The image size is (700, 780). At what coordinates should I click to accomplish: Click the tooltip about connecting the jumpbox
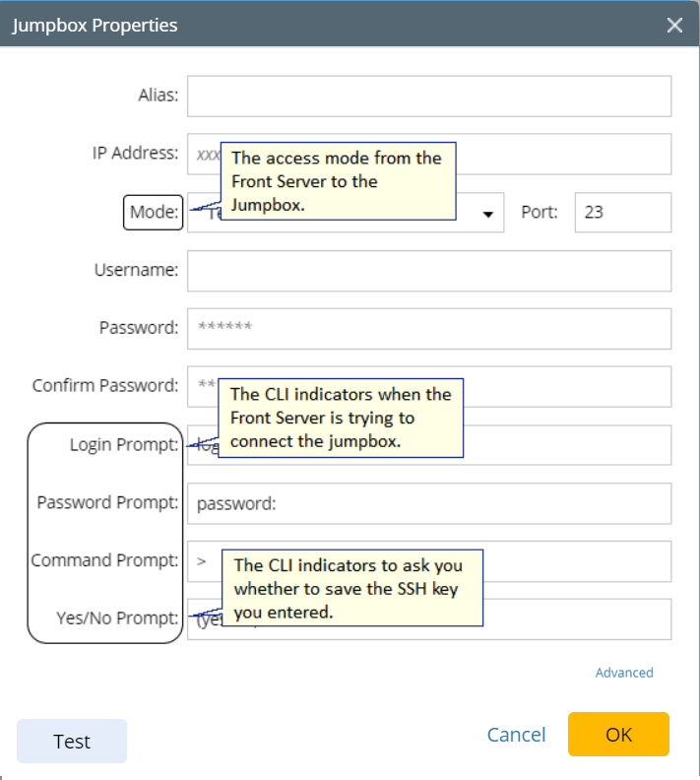340,418
